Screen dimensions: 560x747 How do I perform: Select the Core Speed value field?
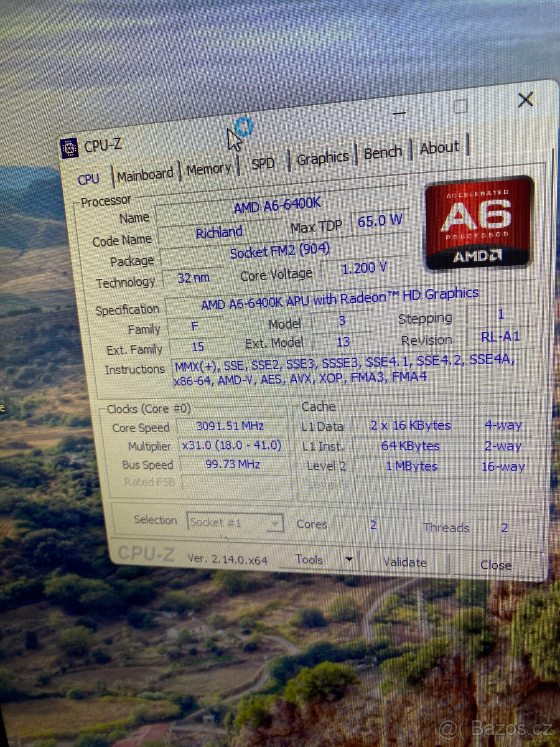coord(230,426)
